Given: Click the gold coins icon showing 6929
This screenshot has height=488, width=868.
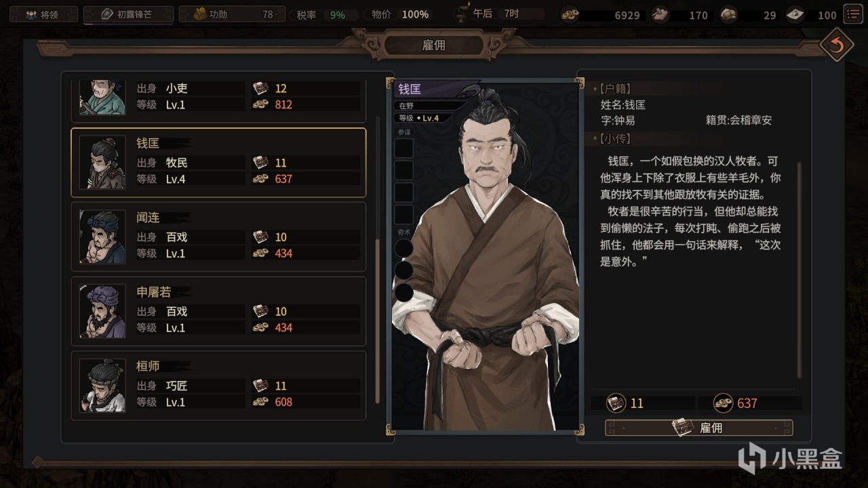Looking at the screenshot, I should click(x=570, y=14).
